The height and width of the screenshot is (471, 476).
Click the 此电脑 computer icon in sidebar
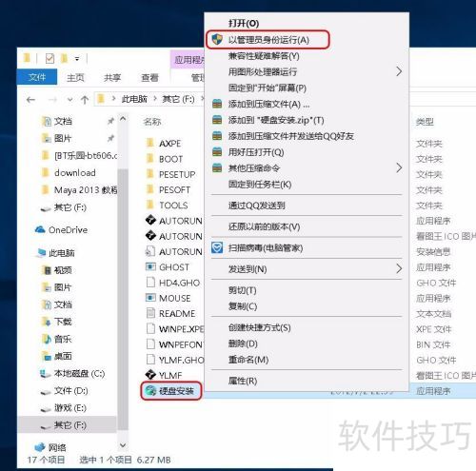click(x=41, y=253)
